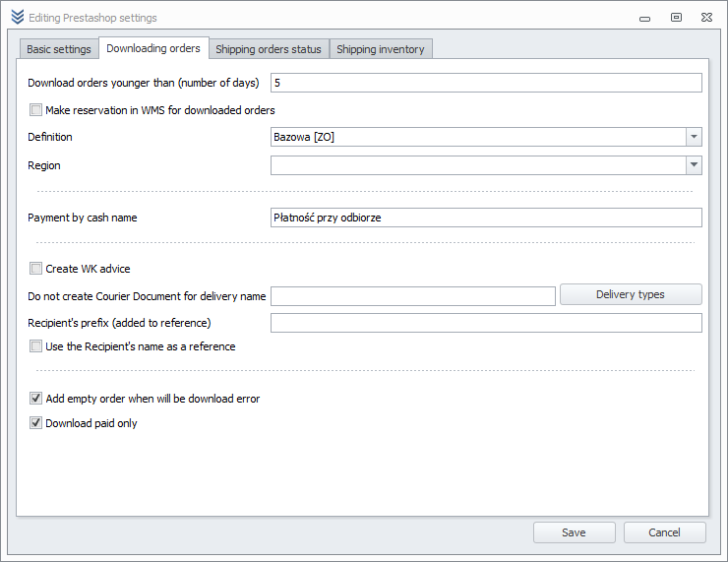Click the 'Region' label text
The height and width of the screenshot is (562, 728).
(x=44, y=165)
